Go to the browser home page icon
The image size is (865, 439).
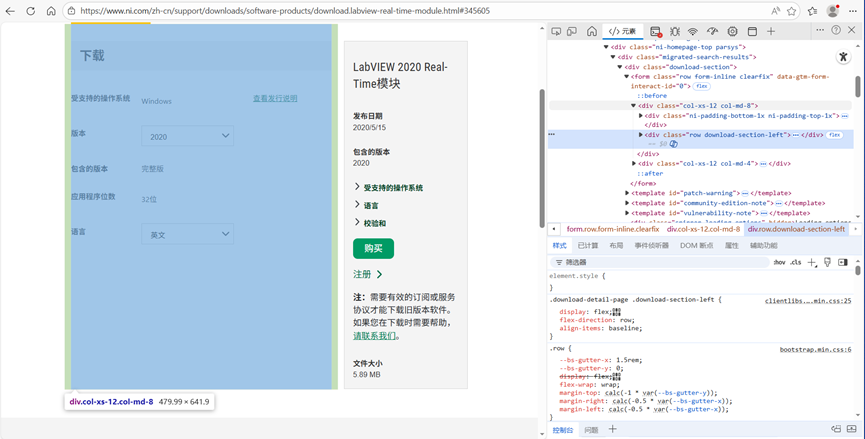51,11
